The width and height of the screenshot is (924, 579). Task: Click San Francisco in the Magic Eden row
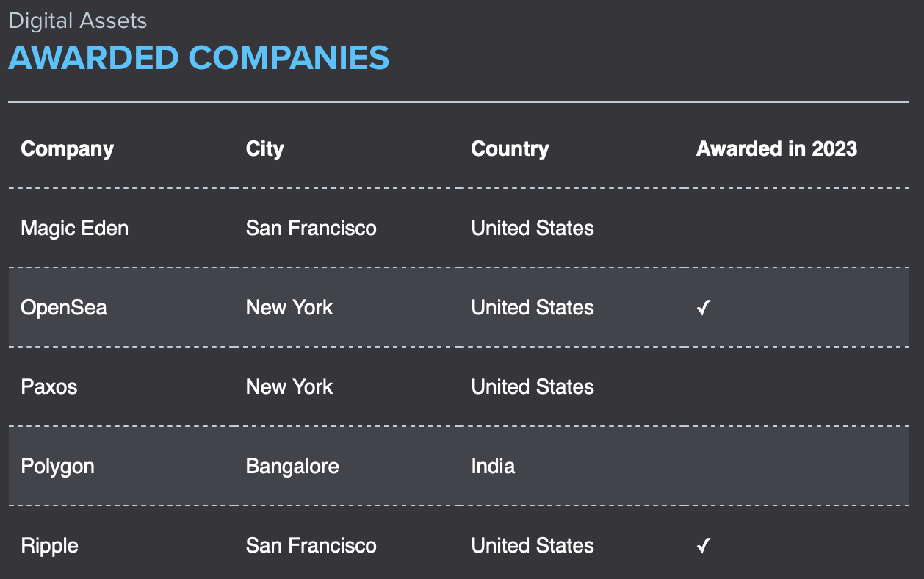[311, 229]
